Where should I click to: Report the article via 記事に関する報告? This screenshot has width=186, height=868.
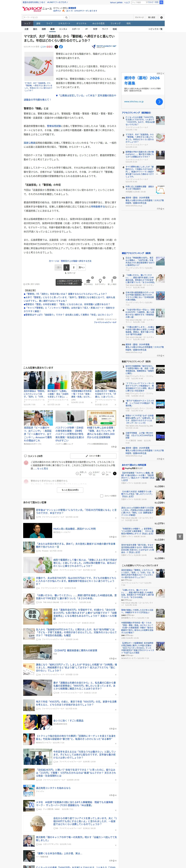(31, 284)
